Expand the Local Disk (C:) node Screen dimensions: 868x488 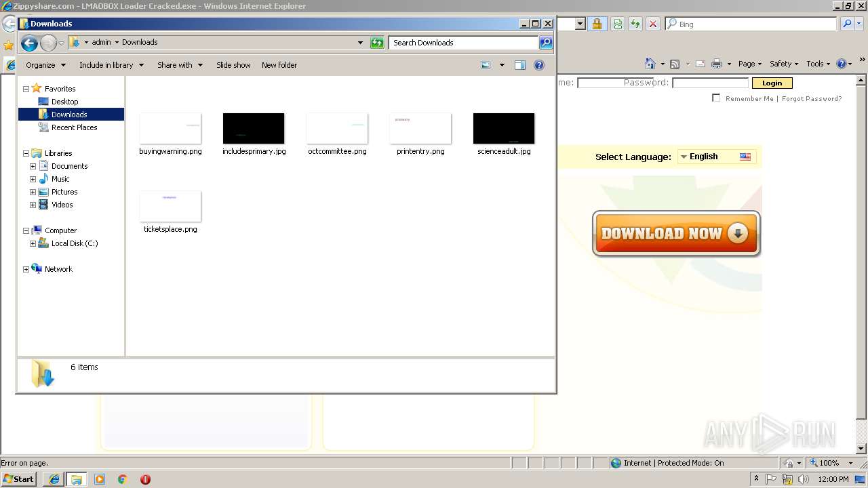click(33, 243)
